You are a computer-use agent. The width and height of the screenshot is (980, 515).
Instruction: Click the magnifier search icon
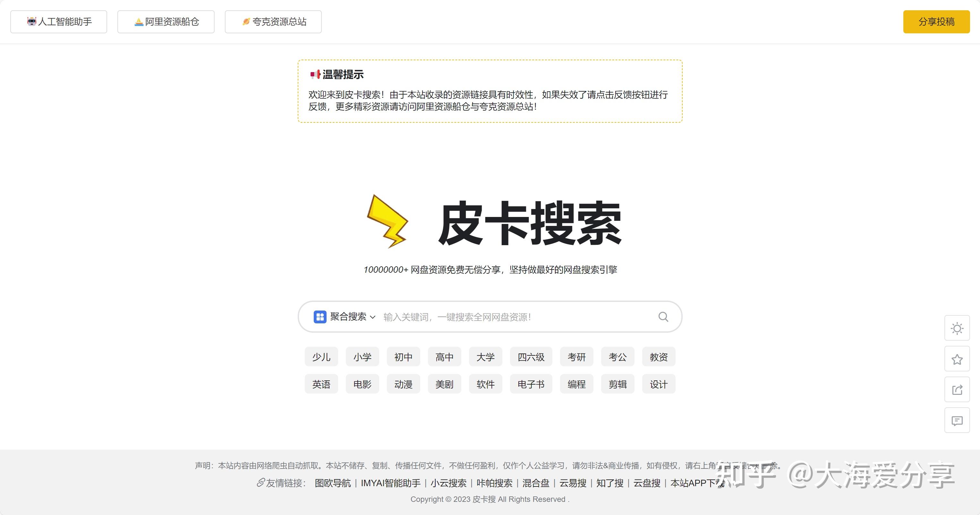pyautogui.click(x=663, y=317)
